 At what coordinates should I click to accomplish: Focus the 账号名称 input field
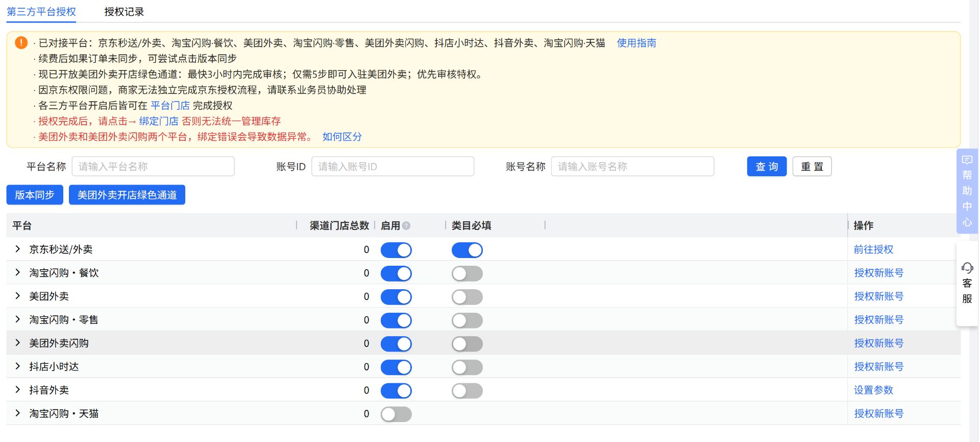[632, 167]
